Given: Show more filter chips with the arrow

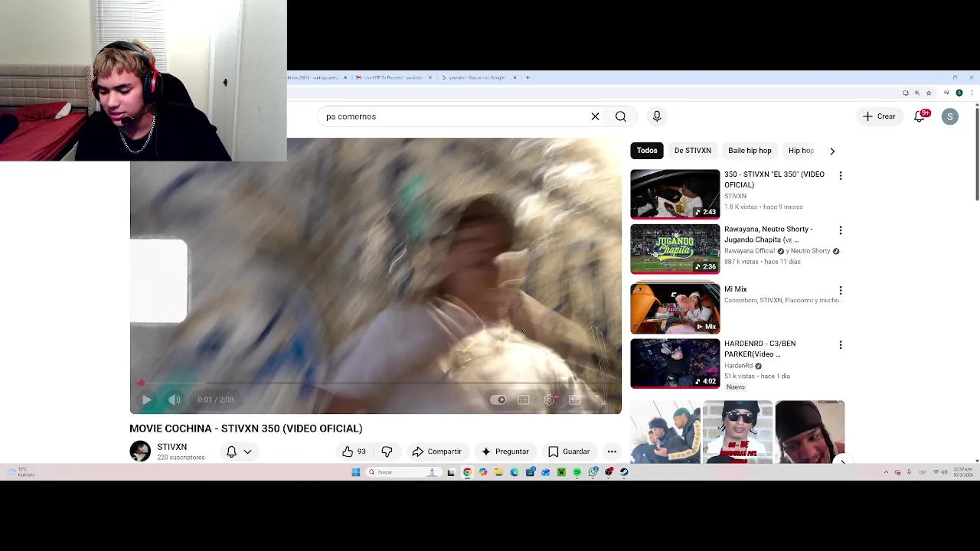Looking at the screenshot, I should pos(832,151).
